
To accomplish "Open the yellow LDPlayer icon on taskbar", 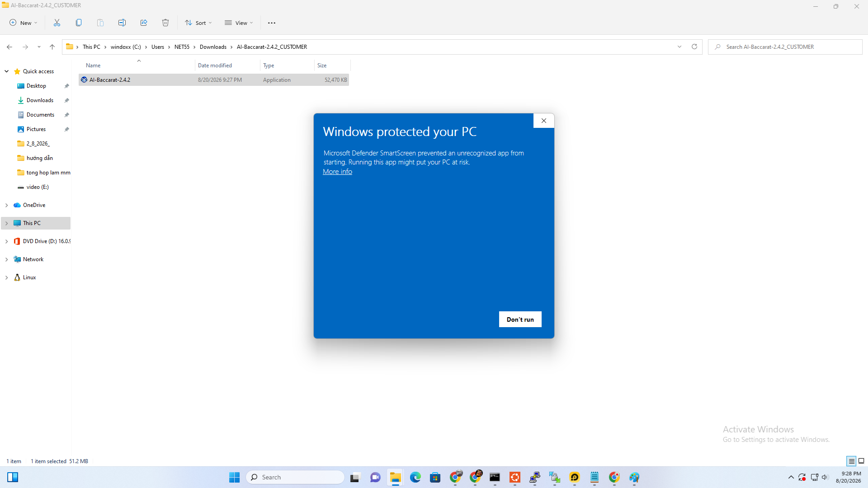I will point(575,477).
